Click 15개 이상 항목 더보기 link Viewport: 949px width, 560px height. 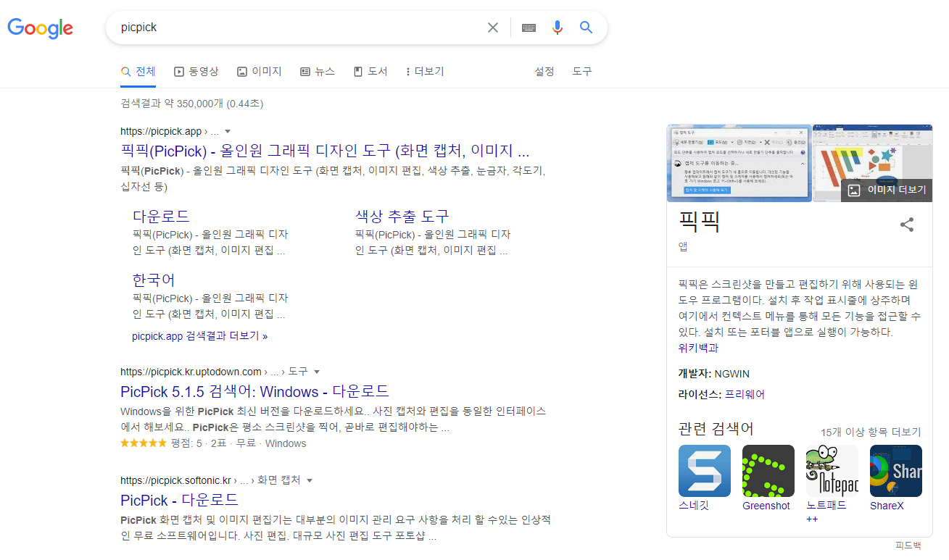(871, 432)
